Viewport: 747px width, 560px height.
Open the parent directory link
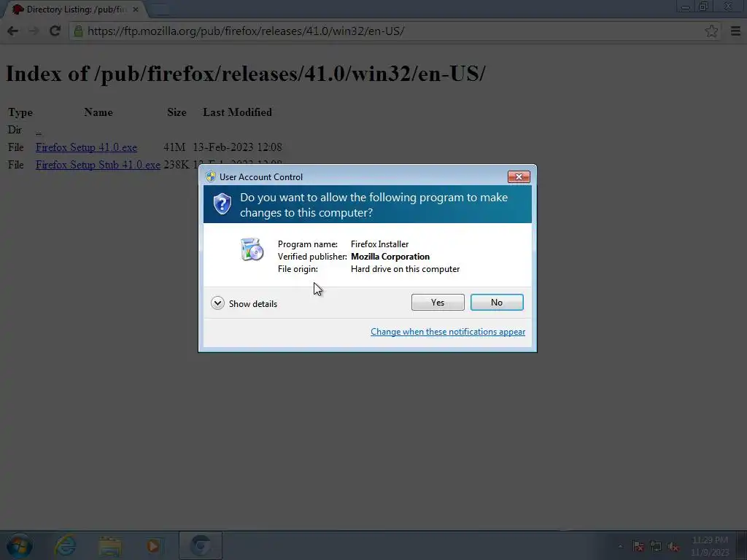pos(39,130)
